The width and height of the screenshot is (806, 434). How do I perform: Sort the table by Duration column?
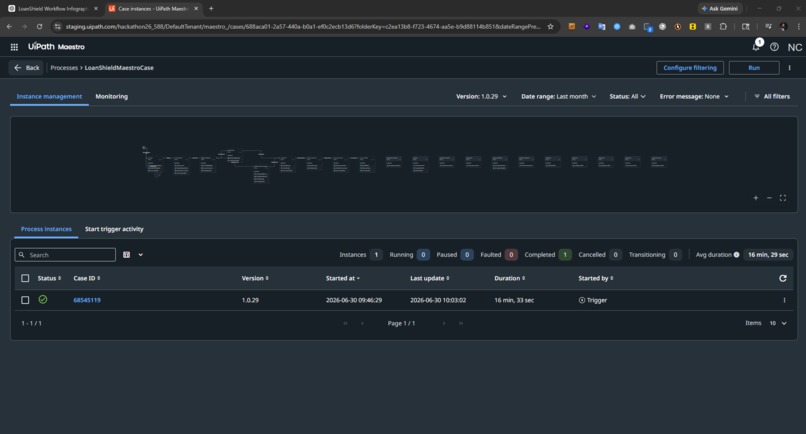click(509, 278)
